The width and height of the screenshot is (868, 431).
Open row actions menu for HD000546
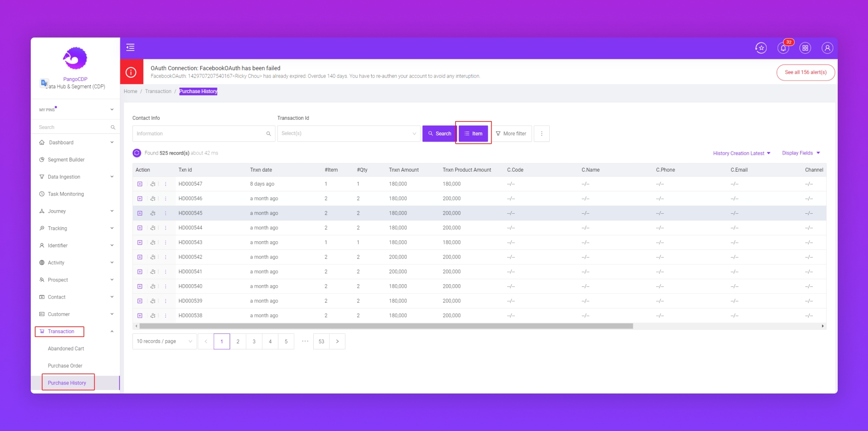pyautogui.click(x=165, y=199)
